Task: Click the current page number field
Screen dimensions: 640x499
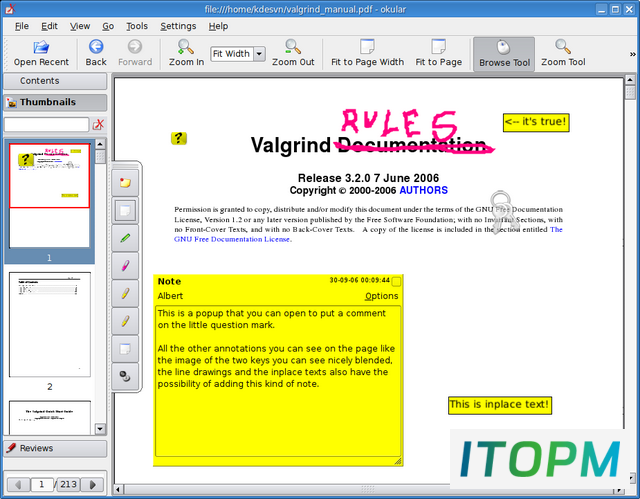Action: click(41, 484)
